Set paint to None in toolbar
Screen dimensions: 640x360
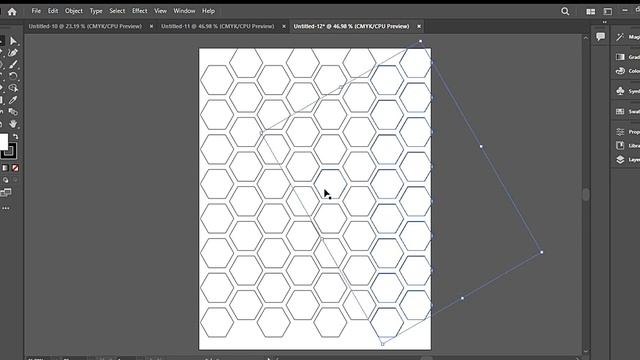point(15,168)
